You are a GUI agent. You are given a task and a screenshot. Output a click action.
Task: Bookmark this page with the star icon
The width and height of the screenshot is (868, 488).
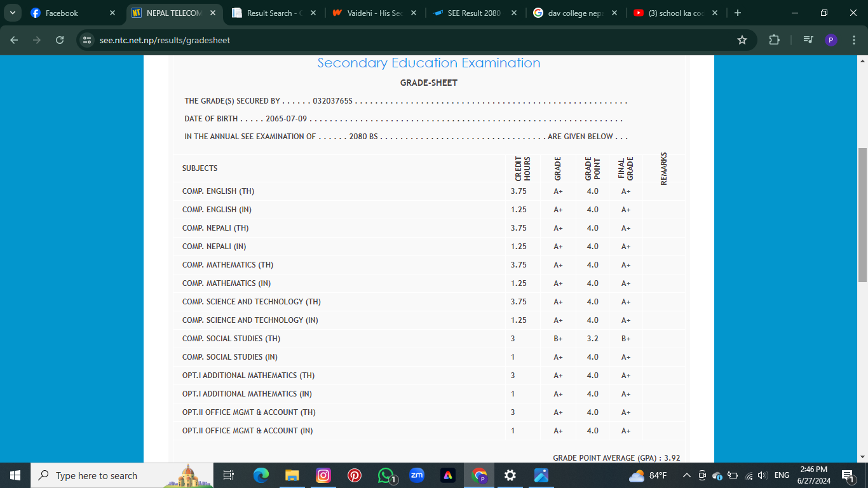click(742, 40)
